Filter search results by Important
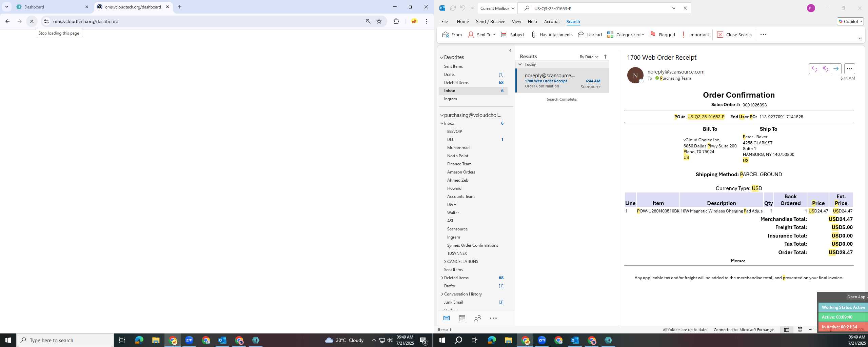 pyautogui.click(x=695, y=35)
